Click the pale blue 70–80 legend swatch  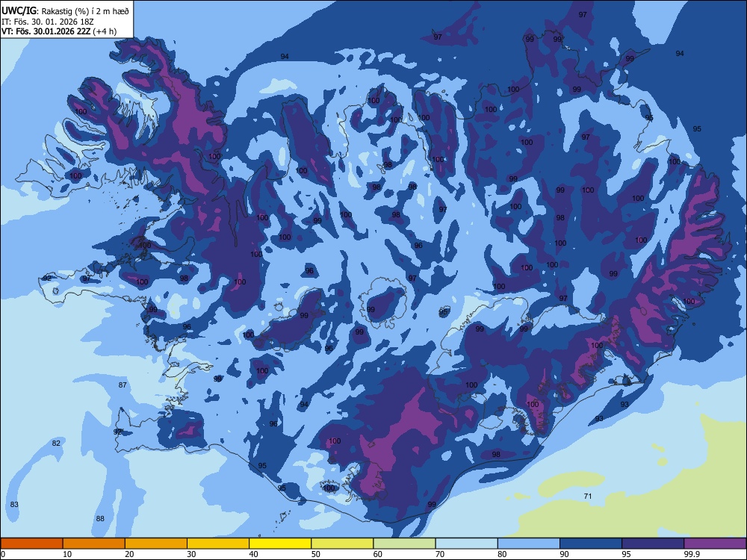click(x=466, y=544)
